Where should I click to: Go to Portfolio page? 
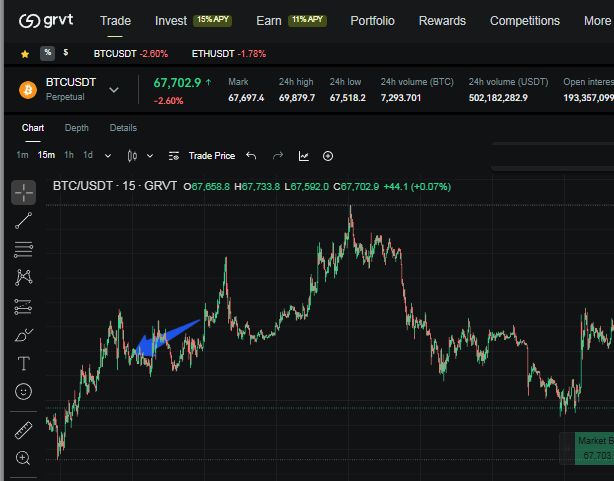click(x=372, y=21)
